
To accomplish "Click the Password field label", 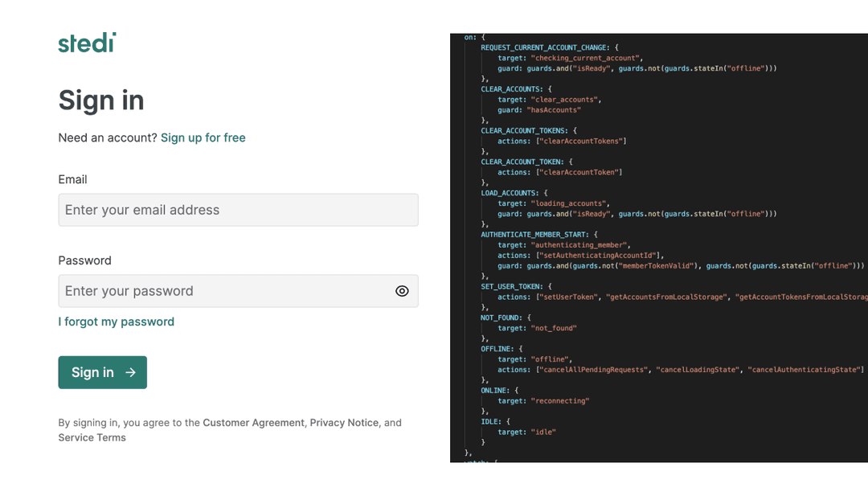I will 84,260.
